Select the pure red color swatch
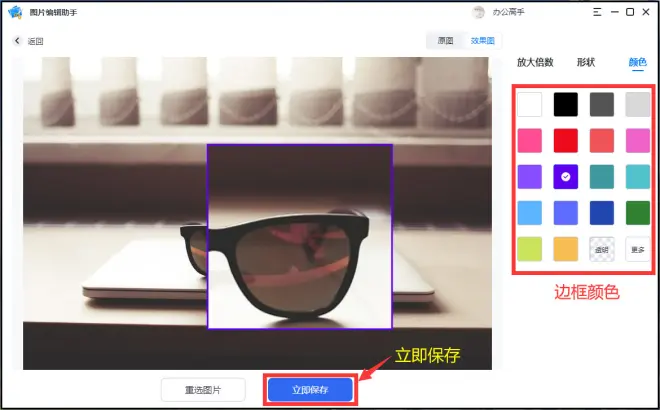 tap(566, 141)
